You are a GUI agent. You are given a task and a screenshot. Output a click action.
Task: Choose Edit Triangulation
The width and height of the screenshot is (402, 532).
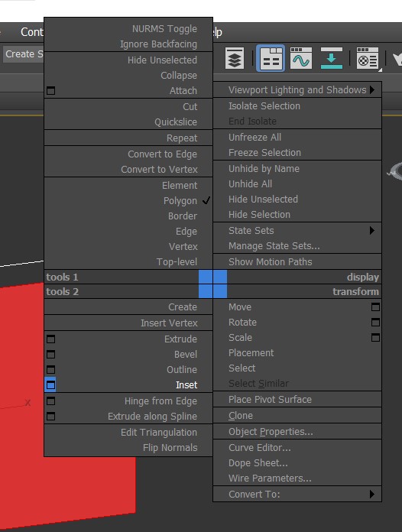159,433
